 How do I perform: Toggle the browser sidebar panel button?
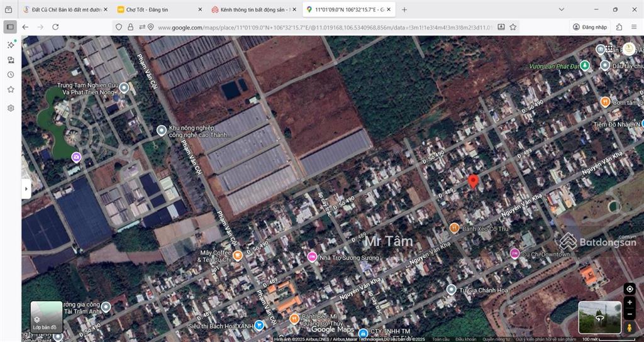[10, 27]
